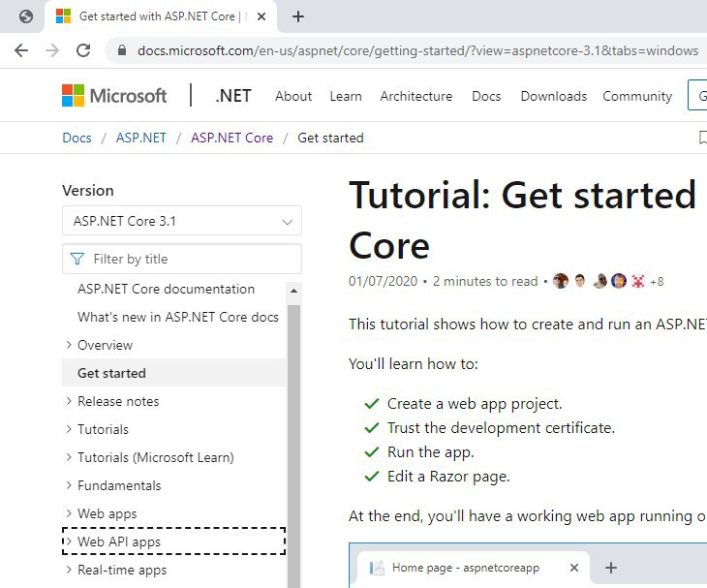Screen dimensions: 707x588
Task: Click the plus in embedded browser image
Action: tap(611, 568)
